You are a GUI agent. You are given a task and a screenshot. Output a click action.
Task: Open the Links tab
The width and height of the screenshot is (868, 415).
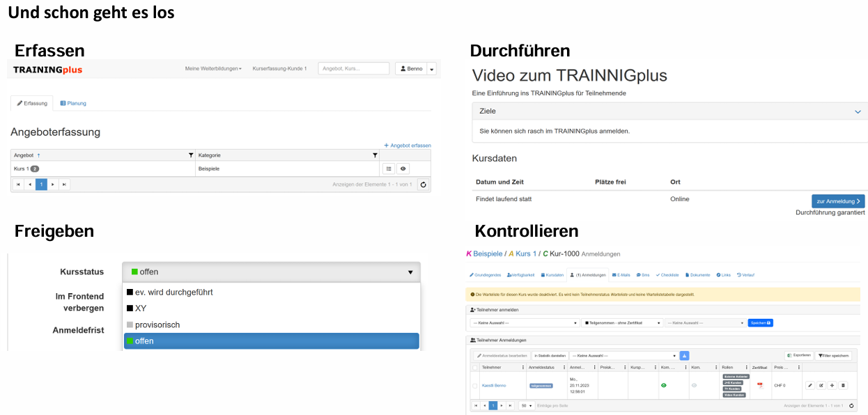723,275
